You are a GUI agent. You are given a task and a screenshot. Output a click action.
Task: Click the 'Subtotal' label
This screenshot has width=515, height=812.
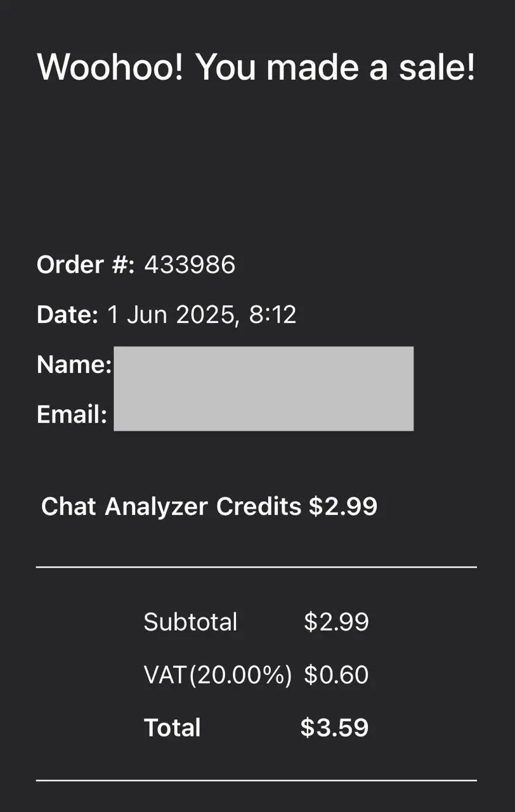point(190,622)
